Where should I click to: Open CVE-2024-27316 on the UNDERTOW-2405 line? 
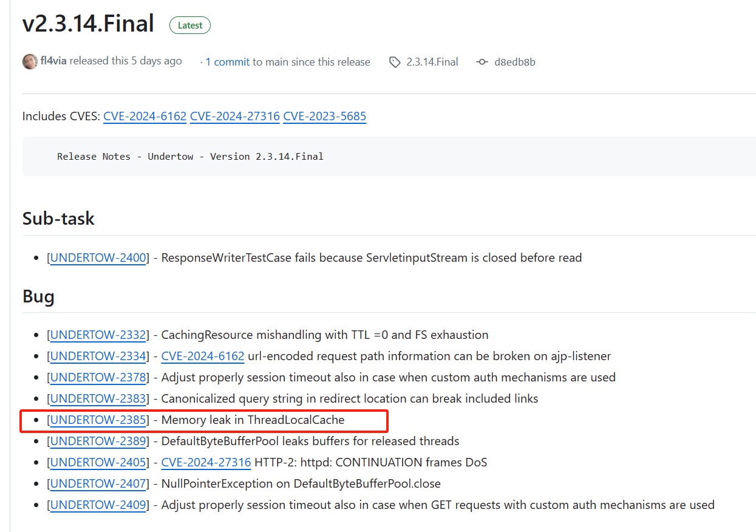[206, 462]
